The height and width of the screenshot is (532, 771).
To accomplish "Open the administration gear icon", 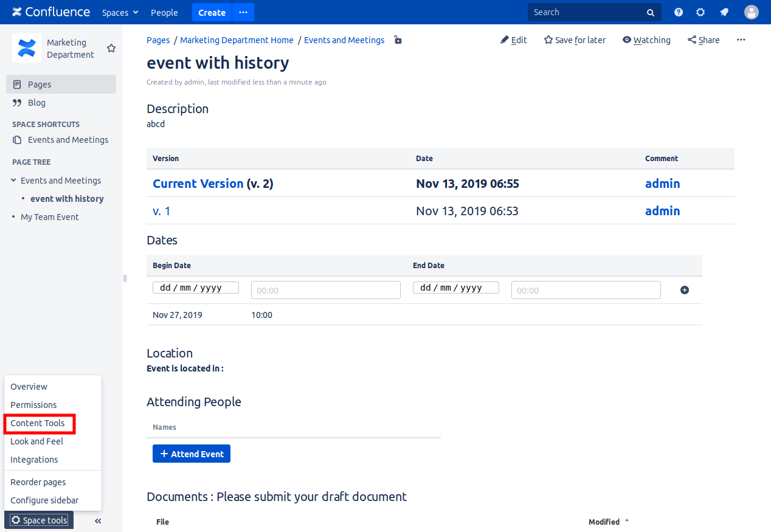I will pyautogui.click(x=700, y=12).
